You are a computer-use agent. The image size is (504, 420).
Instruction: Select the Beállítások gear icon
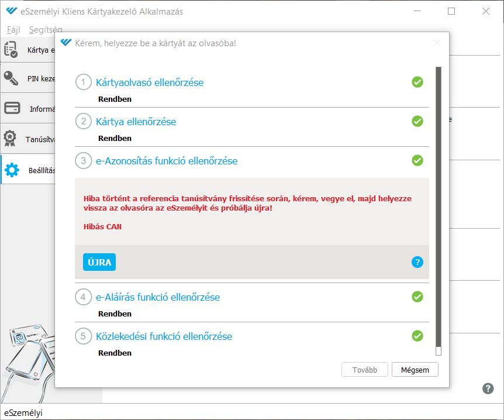coord(12,170)
